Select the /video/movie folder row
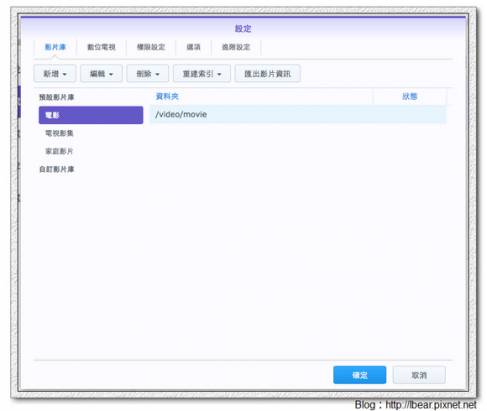The width and height of the screenshot is (487, 411). pos(297,114)
